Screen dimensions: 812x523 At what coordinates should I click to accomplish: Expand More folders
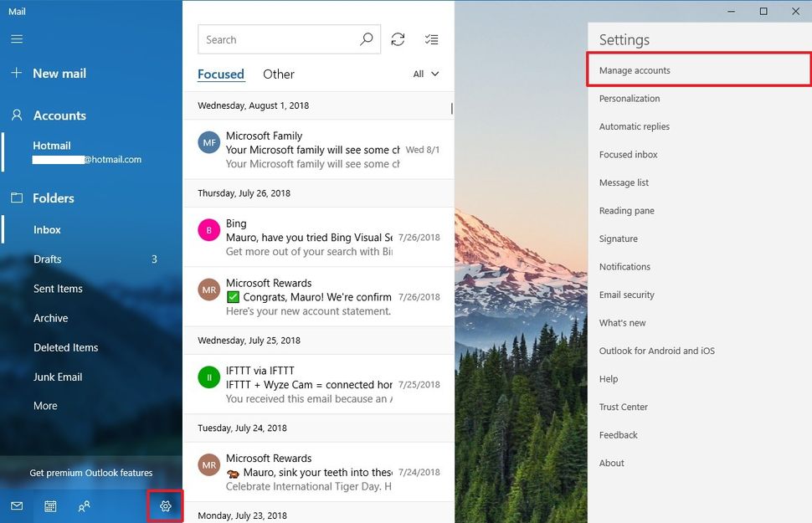click(x=44, y=405)
